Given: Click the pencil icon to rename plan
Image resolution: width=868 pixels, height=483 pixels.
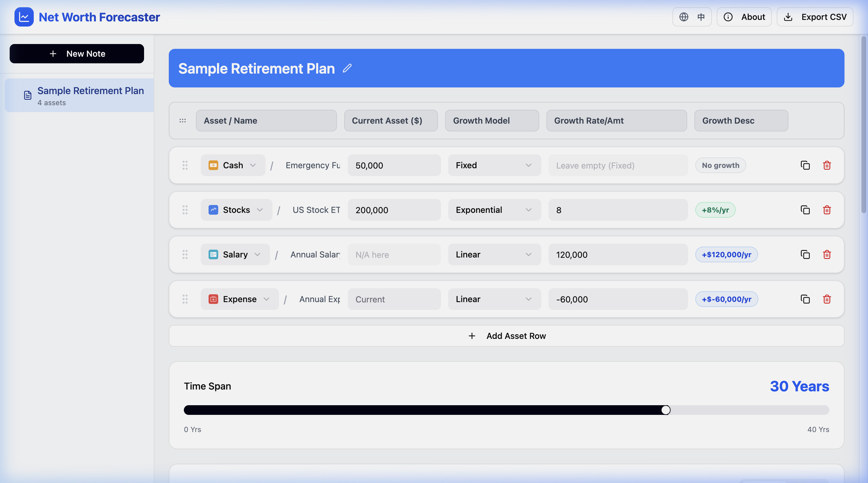Looking at the screenshot, I should (347, 68).
